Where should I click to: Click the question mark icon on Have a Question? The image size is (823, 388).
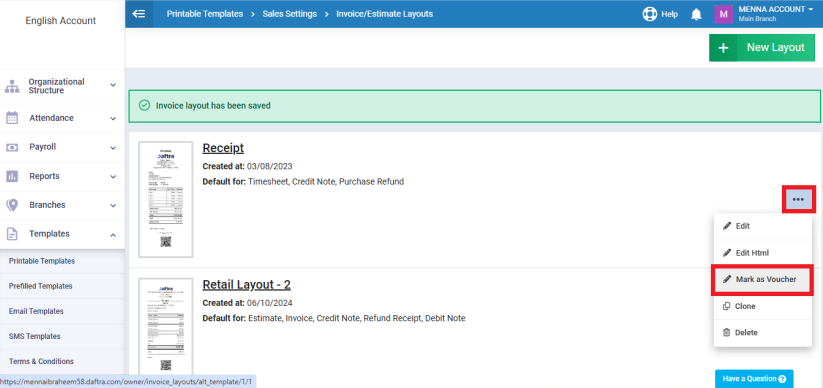782,379
